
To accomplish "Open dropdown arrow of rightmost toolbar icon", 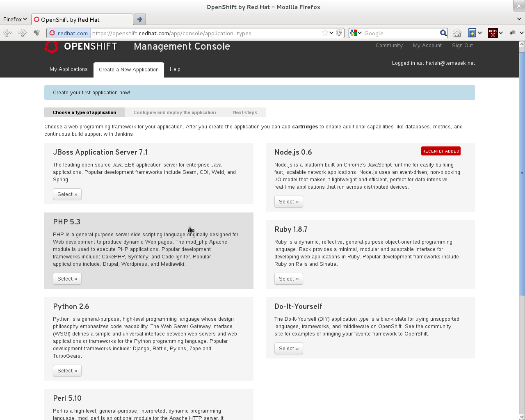I will (x=521, y=33).
